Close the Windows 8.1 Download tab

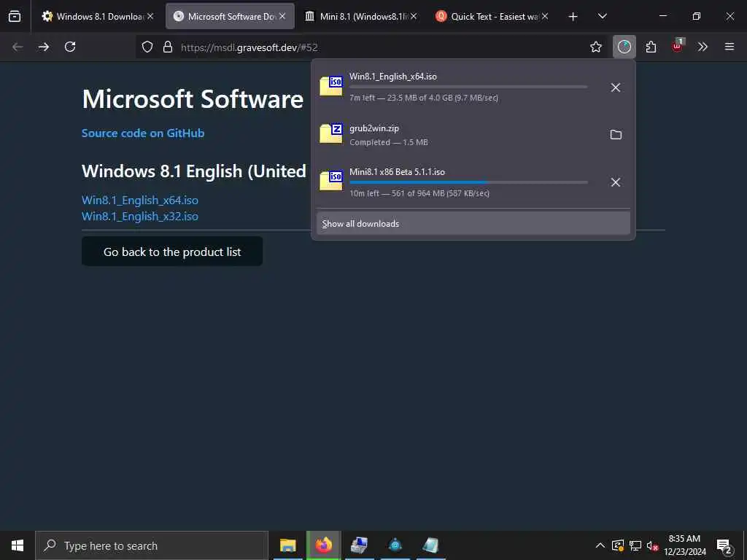[150, 16]
